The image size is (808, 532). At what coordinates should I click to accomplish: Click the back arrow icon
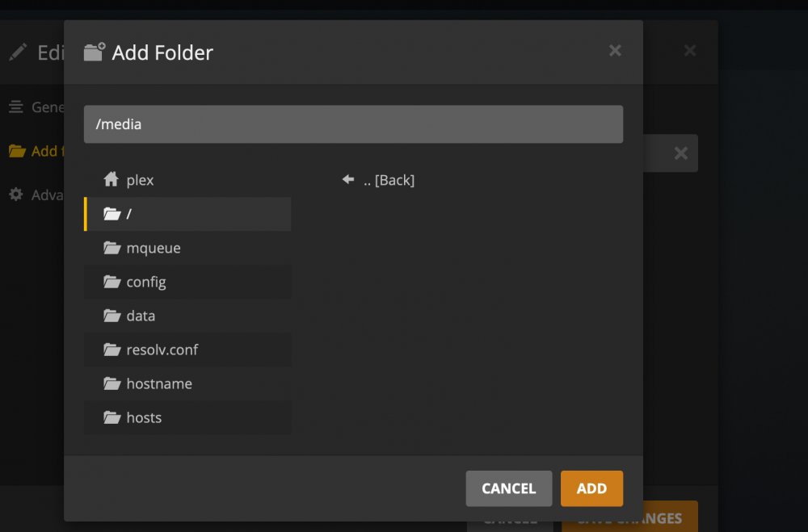click(x=348, y=179)
